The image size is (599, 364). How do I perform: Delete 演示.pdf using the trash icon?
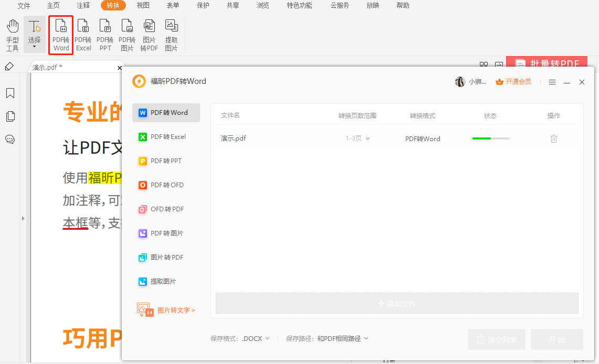pyautogui.click(x=553, y=138)
